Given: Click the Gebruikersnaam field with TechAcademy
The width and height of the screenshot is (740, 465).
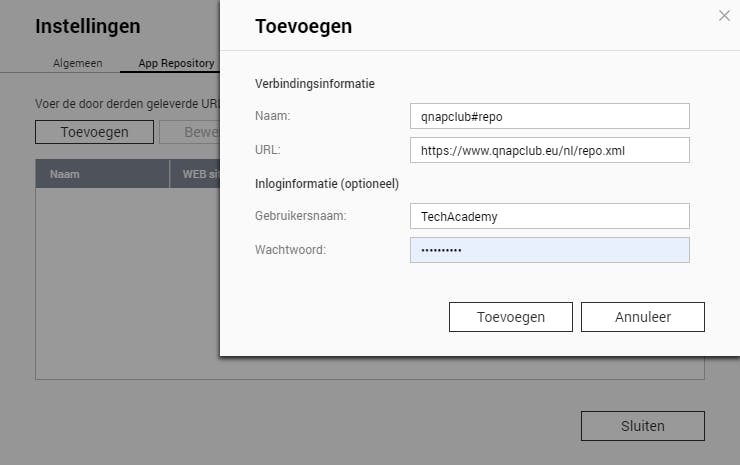Looking at the screenshot, I should tap(549, 216).
